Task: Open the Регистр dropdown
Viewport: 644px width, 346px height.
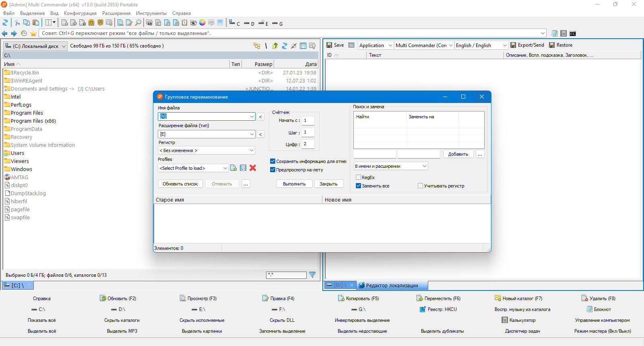Action: point(206,150)
